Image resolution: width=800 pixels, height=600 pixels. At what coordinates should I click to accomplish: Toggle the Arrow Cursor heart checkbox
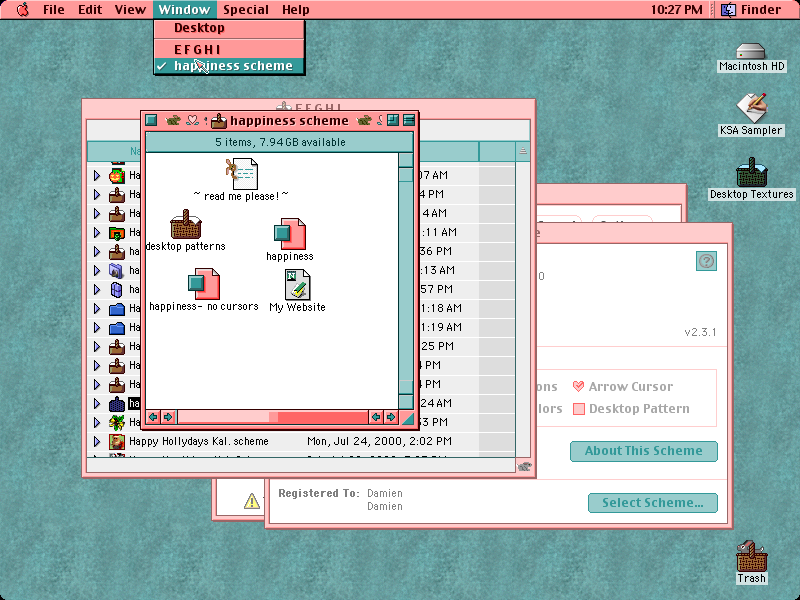578,386
